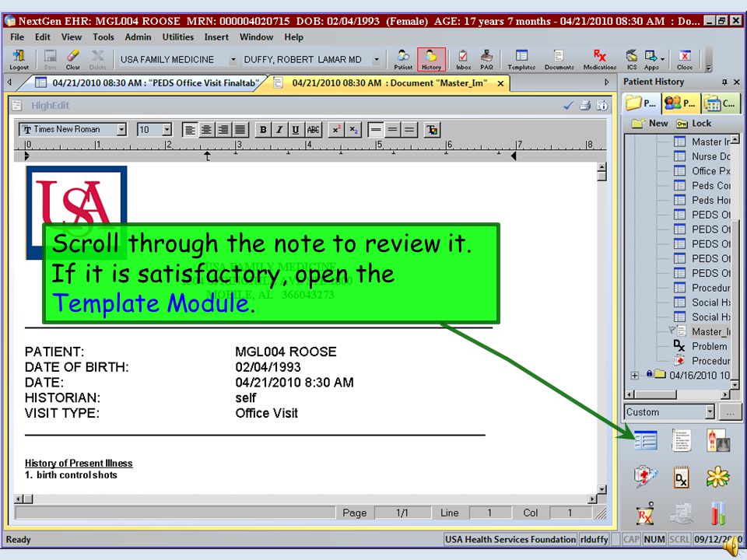The width and height of the screenshot is (747, 560).
Task: Open the text color tool
Action: coord(432,130)
